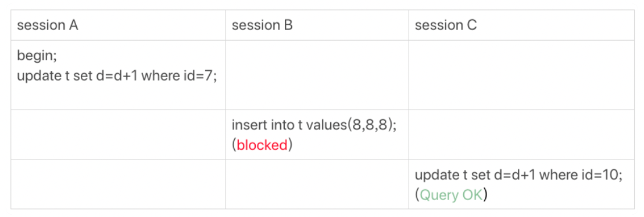The width and height of the screenshot is (644, 217).
Task: Click the empty session C cell in first row
Action: [521, 75]
